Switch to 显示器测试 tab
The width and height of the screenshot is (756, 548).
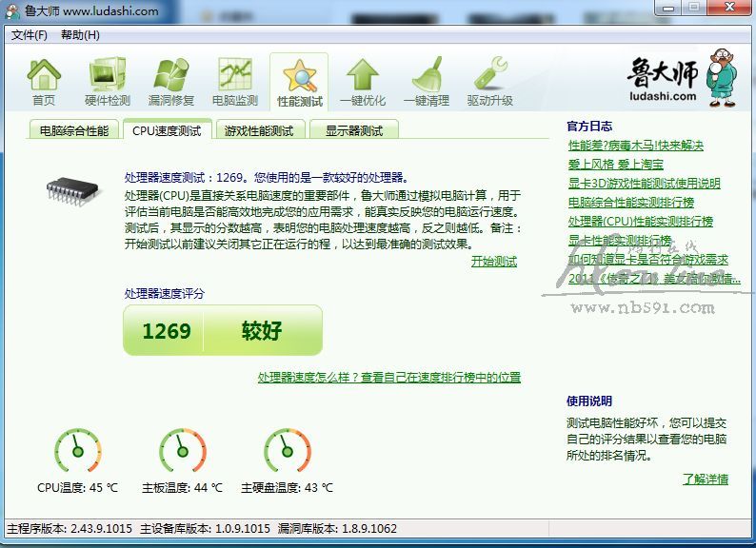coord(353,130)
